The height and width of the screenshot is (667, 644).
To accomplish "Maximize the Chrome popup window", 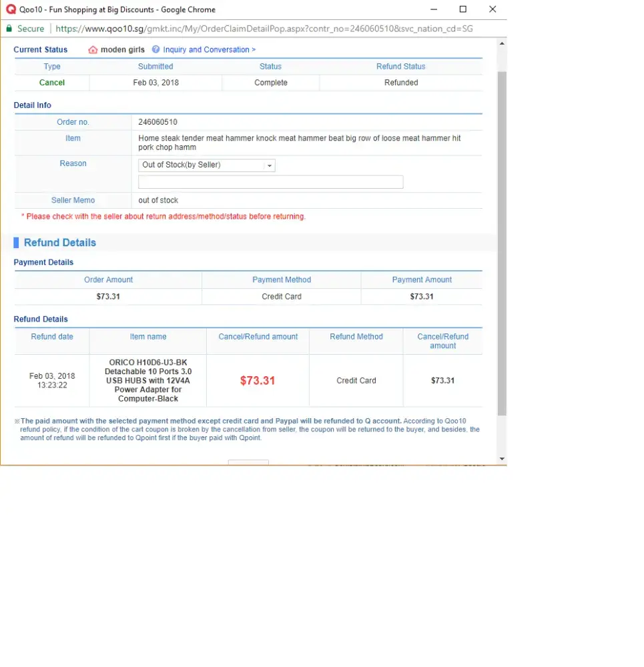I will pos(463,9).
